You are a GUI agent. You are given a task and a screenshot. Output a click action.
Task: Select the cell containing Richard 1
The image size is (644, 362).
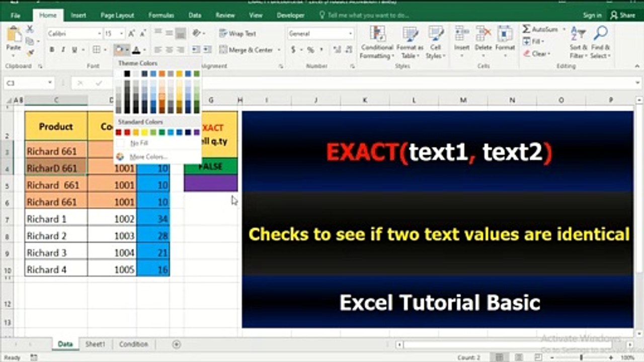[x=56, y=219]
